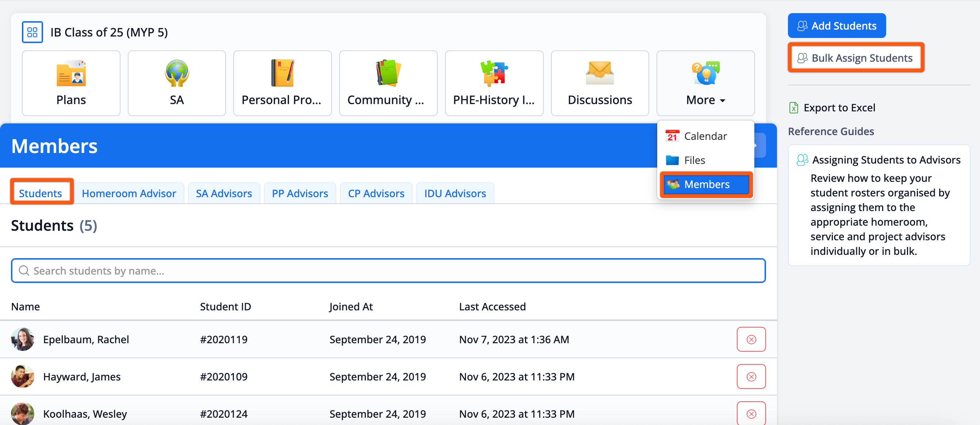Click student ID #2020109
Screen dimensions: 980x425
point(224,377)
